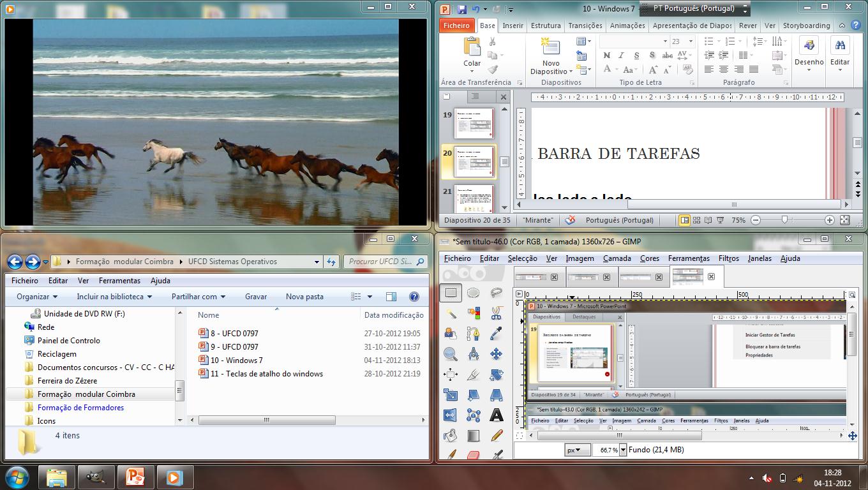
Task: Open the Organizar dropdown in Explorer
Action: (x=37, y=297)
